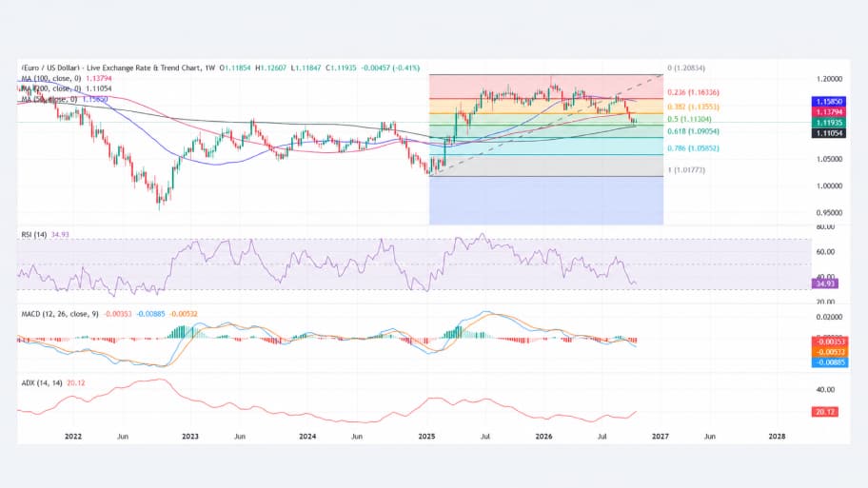This screenshot has width=868, height=488.
Task: Click the 2026 time axis label
Action: coord(543,437)
